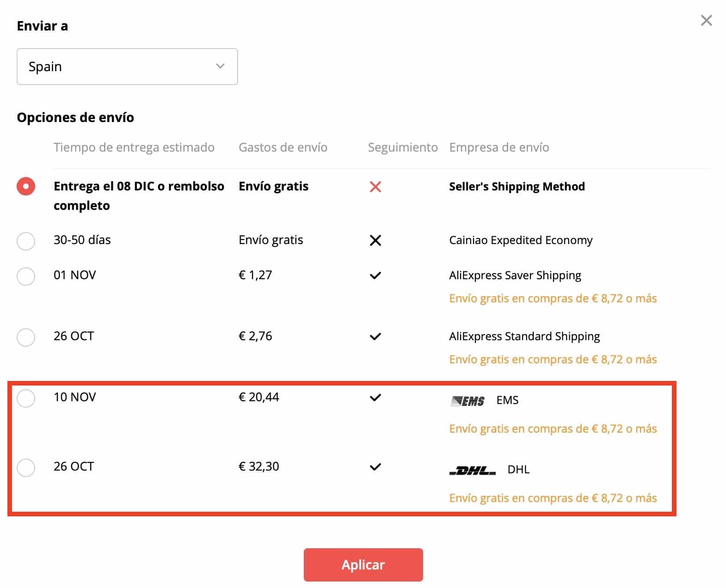The width and height of the screenshot is (726, 588).
Task: Click the checkmark tracking icon in the DHL row
Action: (375, 466)
